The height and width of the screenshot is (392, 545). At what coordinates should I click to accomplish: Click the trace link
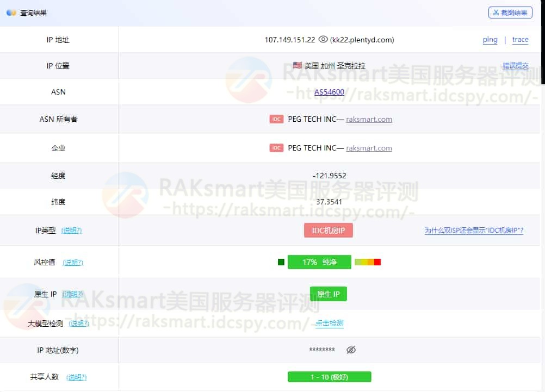pyautogui.click(x=520, y=40)
